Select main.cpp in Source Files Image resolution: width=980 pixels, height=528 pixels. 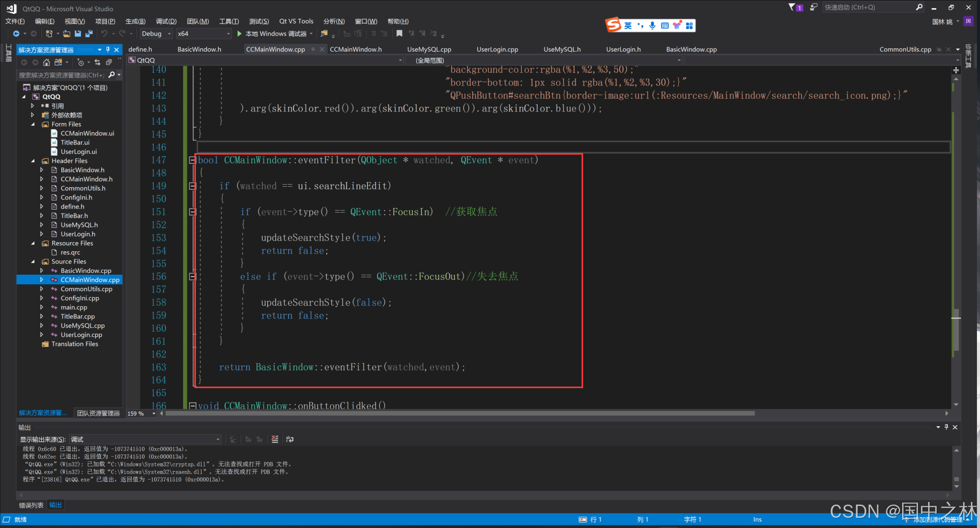click(x=74, y=307)
